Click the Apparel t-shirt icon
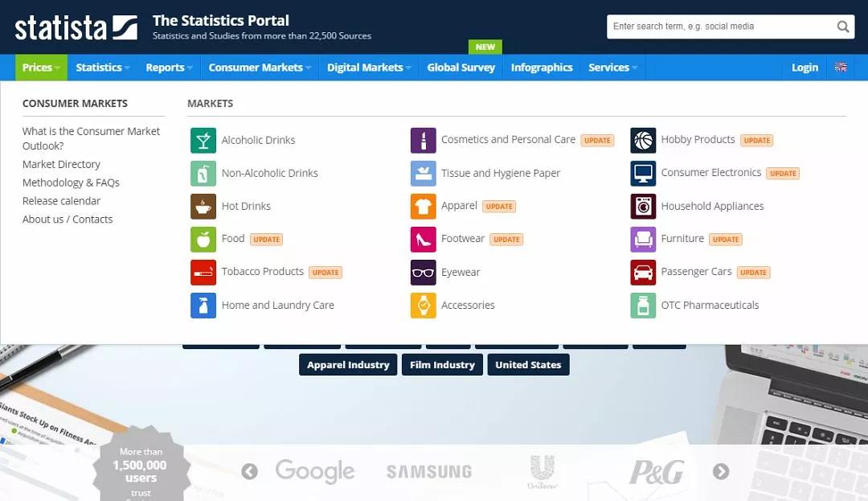868x501 pixels. tap(424, 207)
